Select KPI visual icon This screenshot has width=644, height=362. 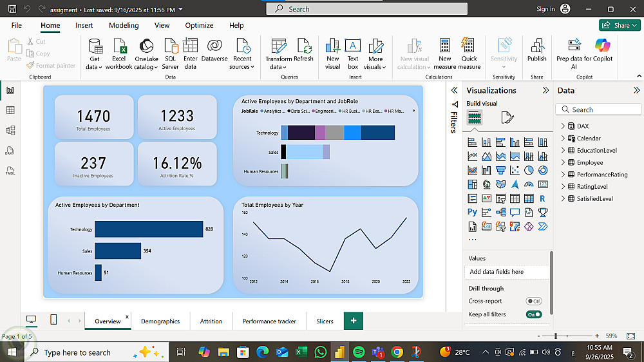click(486, 198)
